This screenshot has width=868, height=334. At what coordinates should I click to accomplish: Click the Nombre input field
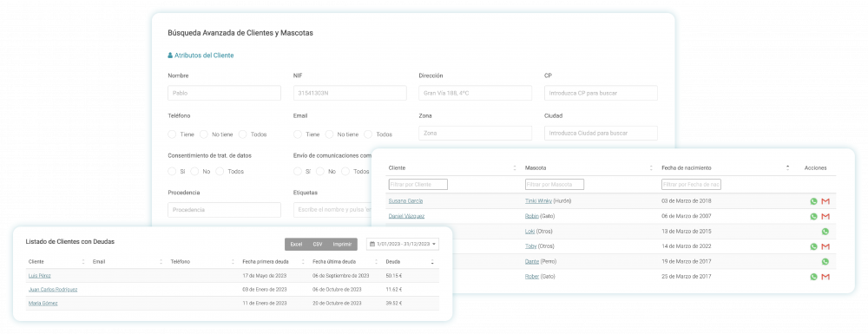tap(224, 93)
